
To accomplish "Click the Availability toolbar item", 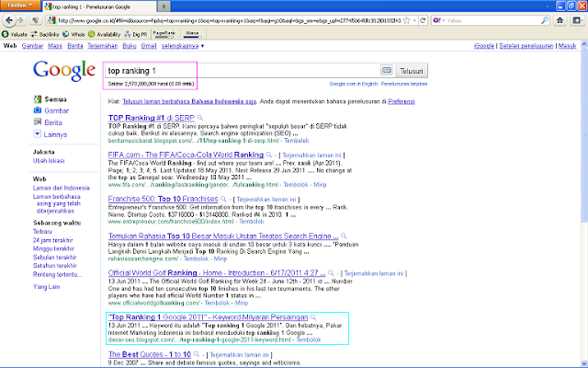I will click(104, 34).
